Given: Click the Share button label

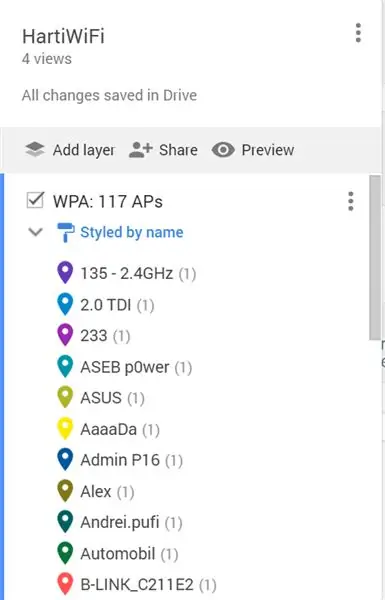Looking at the screenshot, I should click(x=178, y=150).
